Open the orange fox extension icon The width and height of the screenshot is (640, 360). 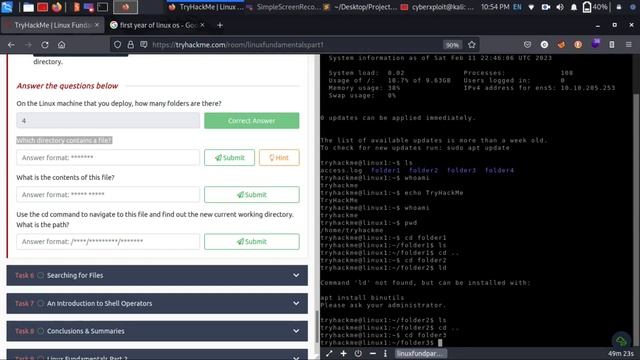(561, 45)
